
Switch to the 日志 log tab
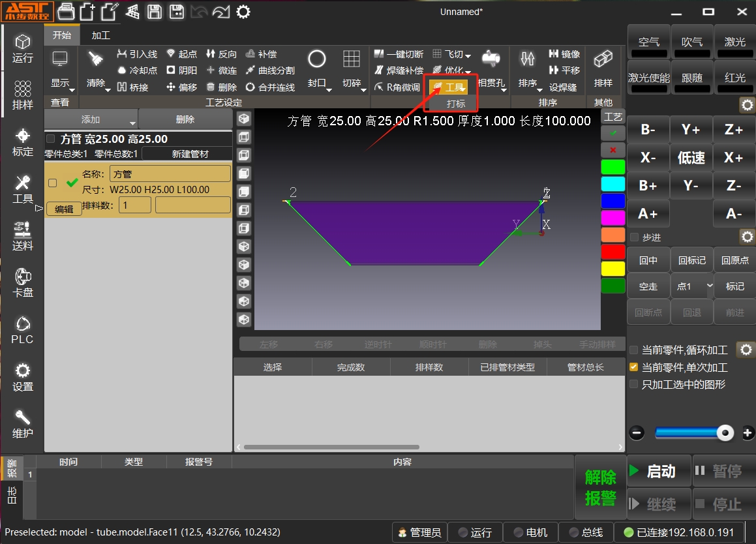point(12,495)
